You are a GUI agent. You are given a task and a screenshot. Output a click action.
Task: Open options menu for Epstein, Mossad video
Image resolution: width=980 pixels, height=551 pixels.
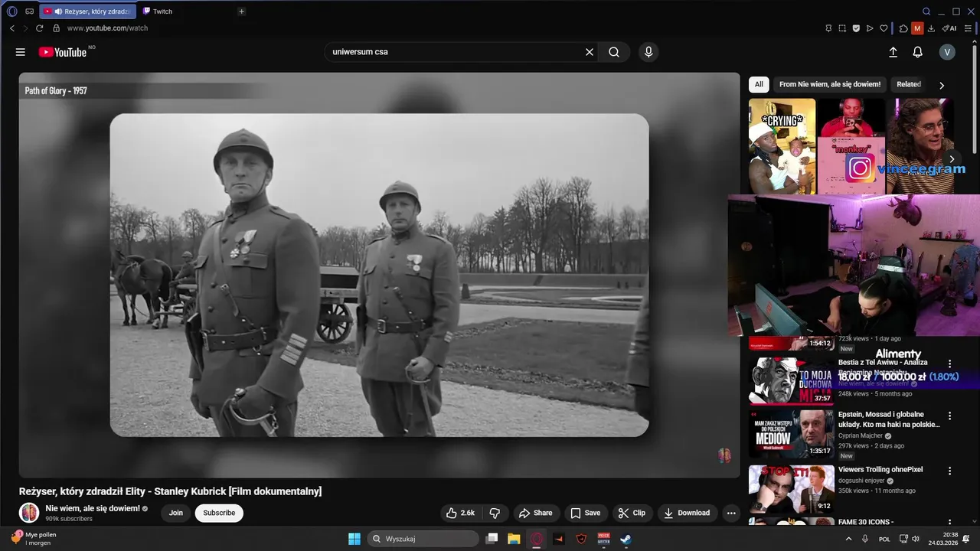point(950,416)
